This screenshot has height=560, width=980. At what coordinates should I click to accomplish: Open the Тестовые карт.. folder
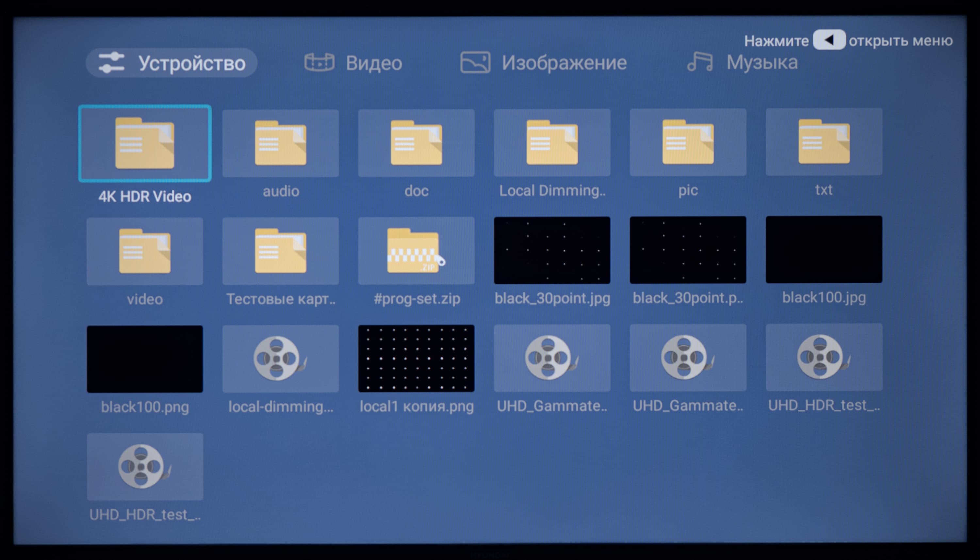tap(281, 251)
